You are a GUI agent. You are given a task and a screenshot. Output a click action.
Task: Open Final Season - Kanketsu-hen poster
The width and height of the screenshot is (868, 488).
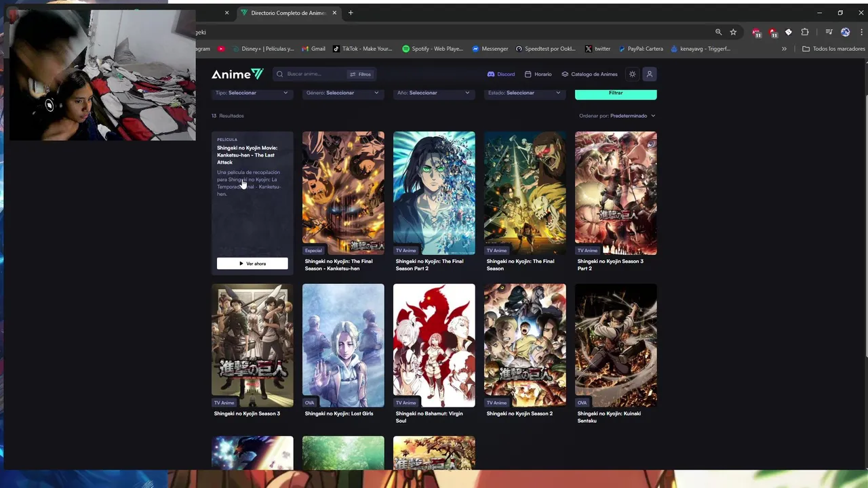(x=343, y=192)
